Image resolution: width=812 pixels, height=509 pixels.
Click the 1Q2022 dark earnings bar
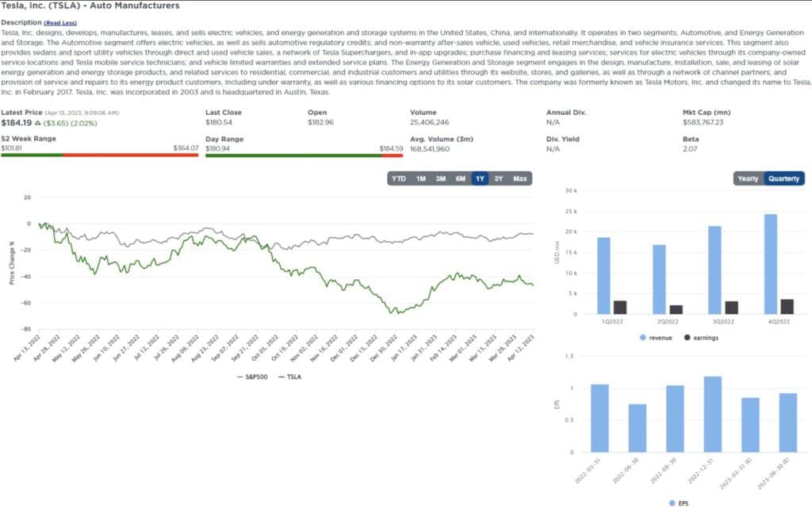point(620,308)
